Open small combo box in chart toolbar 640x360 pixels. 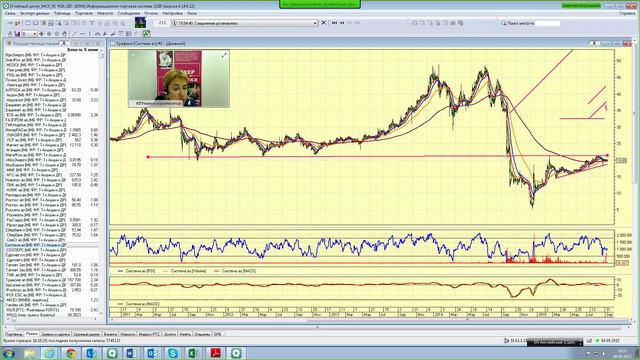click(x=29, y=34)
